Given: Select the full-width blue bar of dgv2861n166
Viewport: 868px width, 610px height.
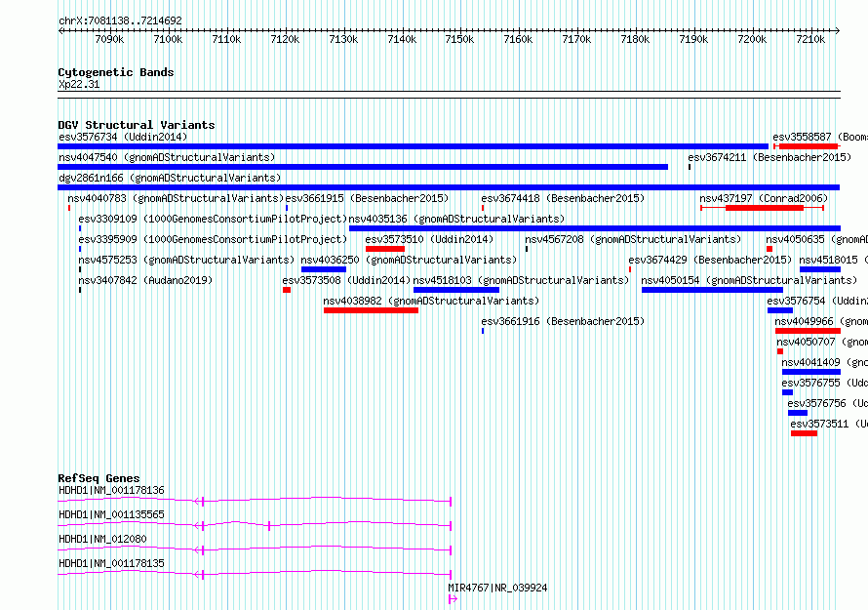Looking at the screenshot, I should coord(449,187).
